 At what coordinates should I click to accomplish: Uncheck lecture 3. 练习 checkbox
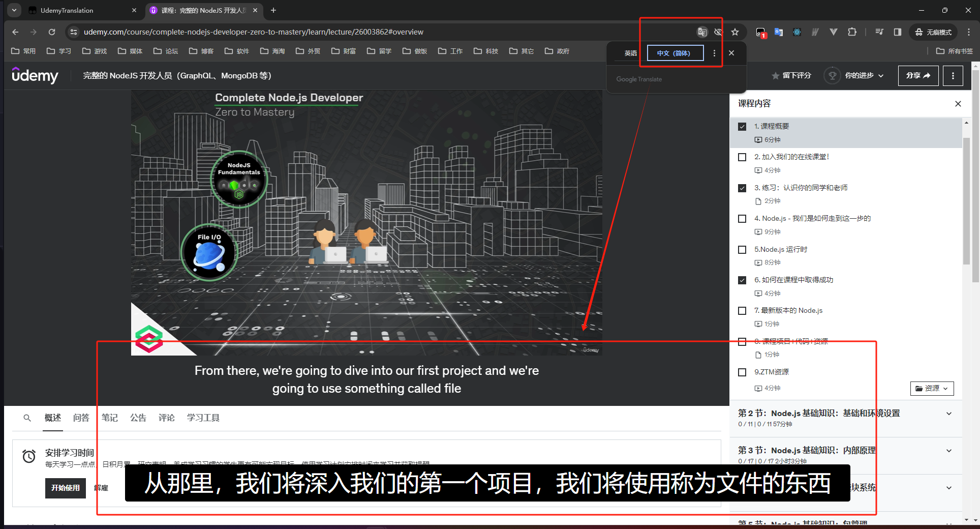(742, 188)
